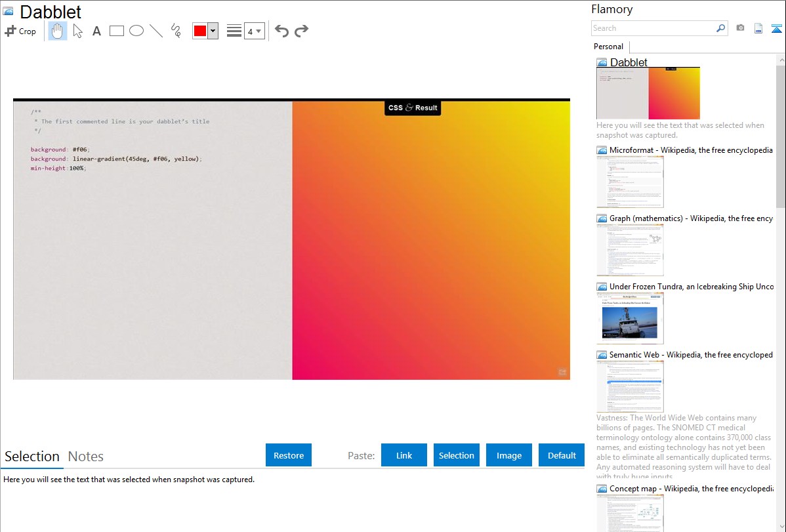
Task: Redo the last annotation
Action: pos(301,31)
